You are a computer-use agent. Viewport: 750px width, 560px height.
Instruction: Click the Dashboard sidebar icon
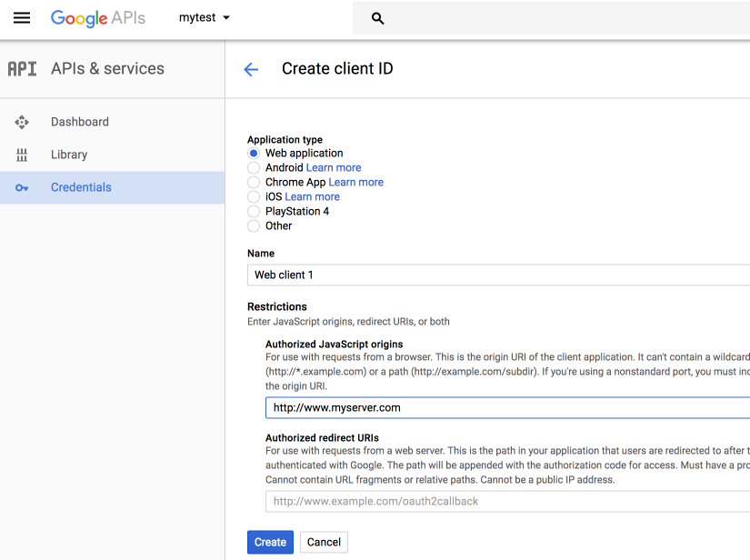point(22,122)
